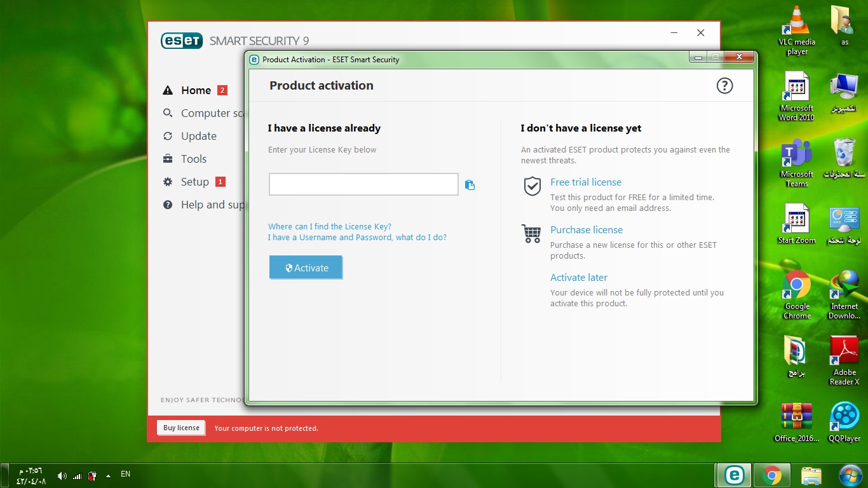Open File Explorer from the taskbar
868x488 pixels.
811,475
